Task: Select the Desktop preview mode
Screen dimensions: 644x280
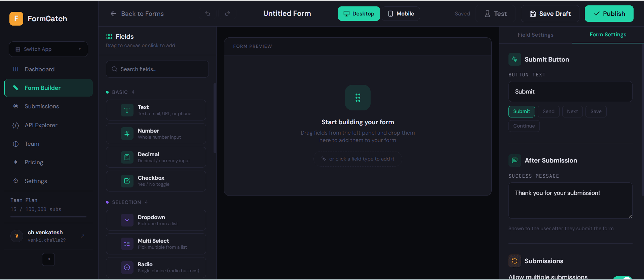Action: tap(359, 14)
